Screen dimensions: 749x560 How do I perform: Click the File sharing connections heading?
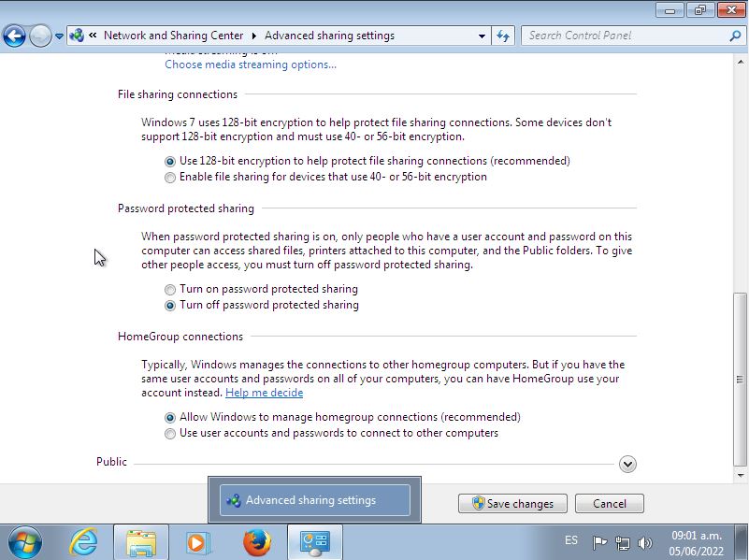click(x=178, y=94)
